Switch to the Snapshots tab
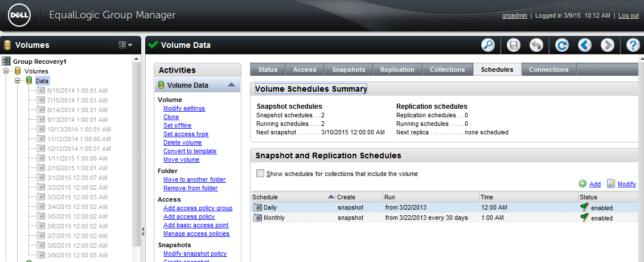This screenshot has width=644, height=262. pyautogui.click(x=348, y=69)
